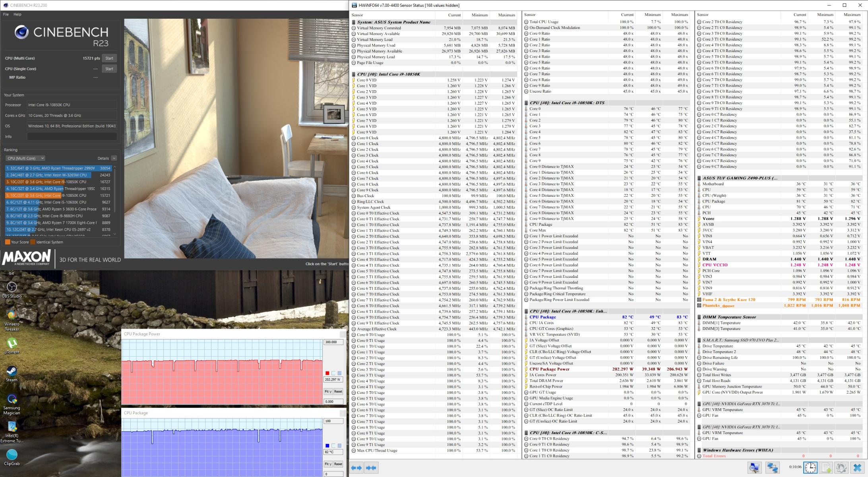The height and width of the screenshot is (477, 868).
Task: Click the magnifier sensor-only summary icon
Action: tap(754, 467)
